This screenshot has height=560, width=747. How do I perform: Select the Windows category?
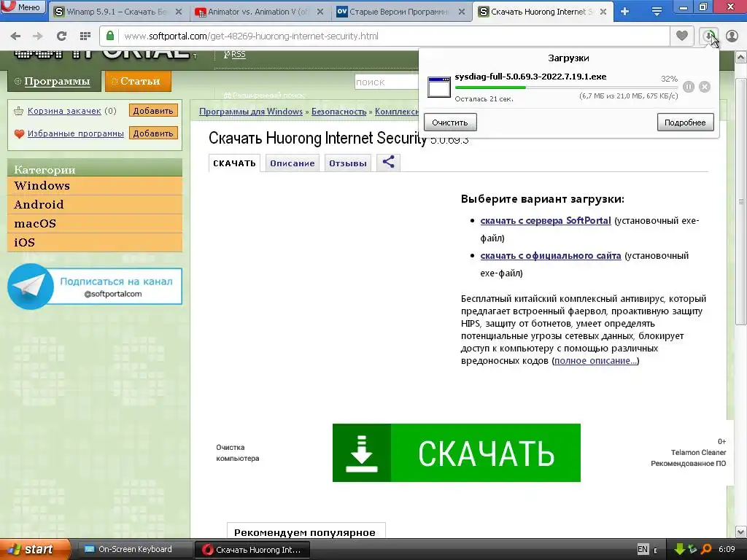95,186
